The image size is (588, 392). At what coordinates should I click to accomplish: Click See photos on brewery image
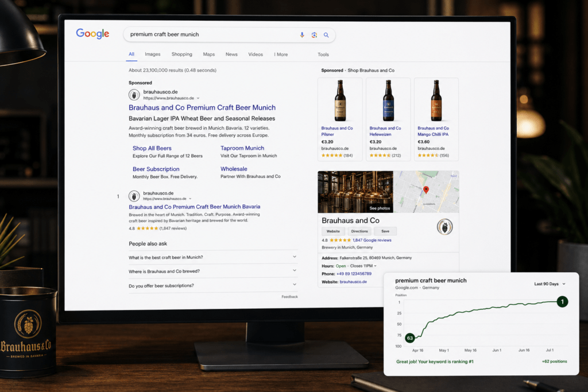[380, 208]
